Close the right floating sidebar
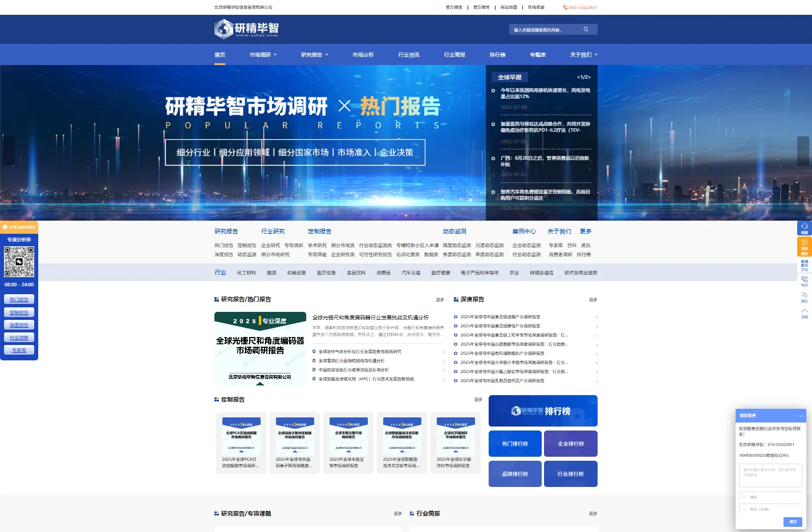812x532 pixels. [x=808, y=217]
